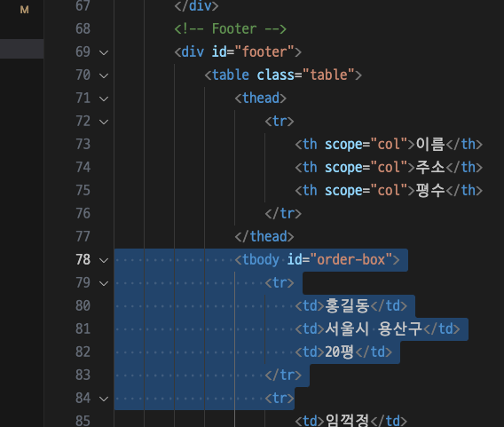Click the highlighted sidebar row beside line 69
This screenshot has width=504, height=427.
[x=21, y=49]
